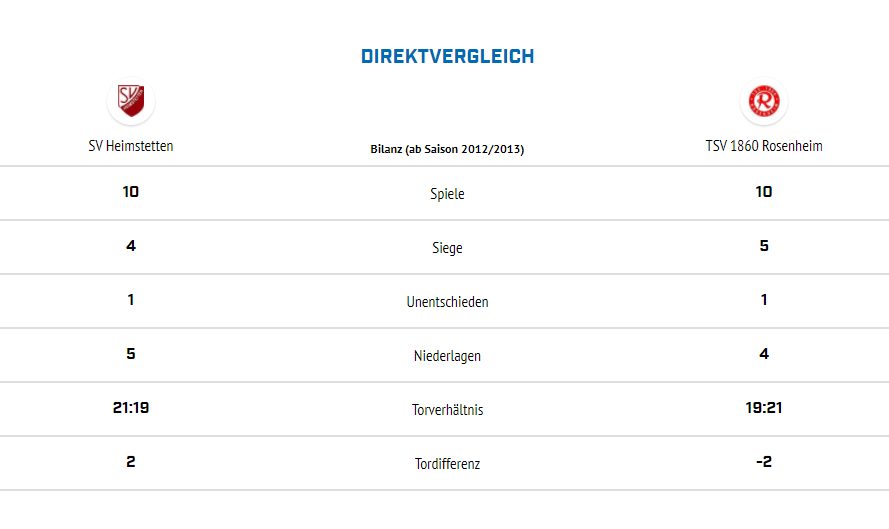889x529 pixels.
Task: Select Rosenheim's Niederlagen value of 4
Action: coord(764,354)
